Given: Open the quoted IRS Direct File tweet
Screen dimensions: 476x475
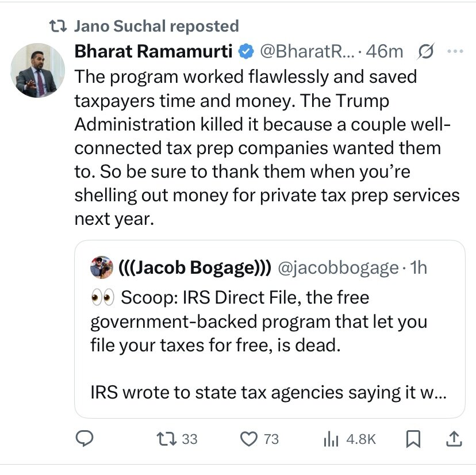Looking at the screenshot, I should [x=269, y=345].
